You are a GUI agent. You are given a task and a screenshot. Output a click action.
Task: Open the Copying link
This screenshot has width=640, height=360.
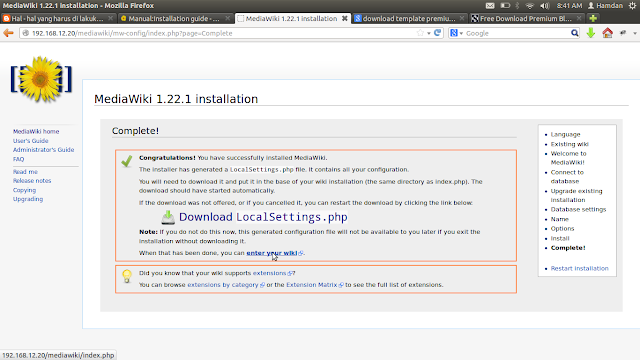pyautogui.click(x=24, y=190)
